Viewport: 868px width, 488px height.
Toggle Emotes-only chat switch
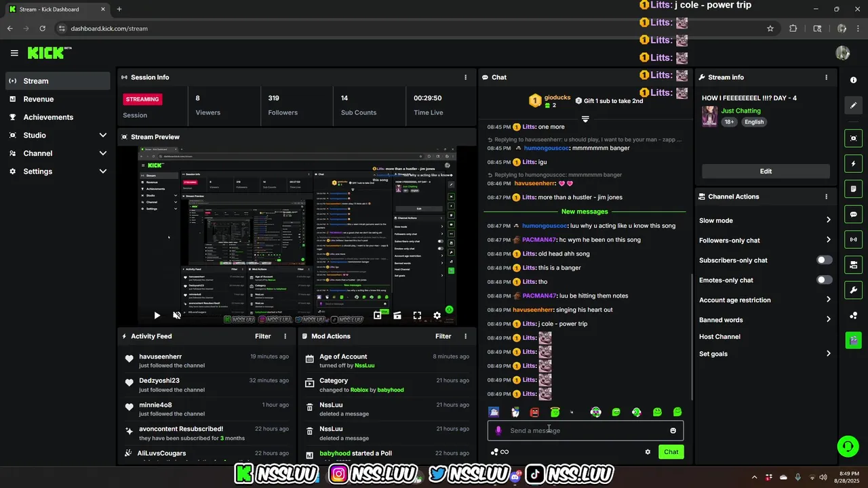824,280
